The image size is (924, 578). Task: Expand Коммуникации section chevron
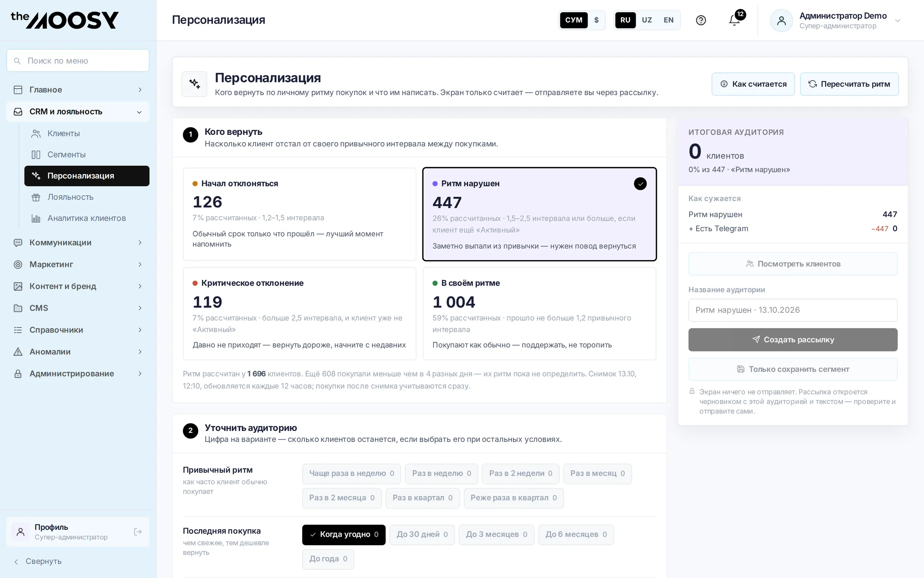coord(140,243)
